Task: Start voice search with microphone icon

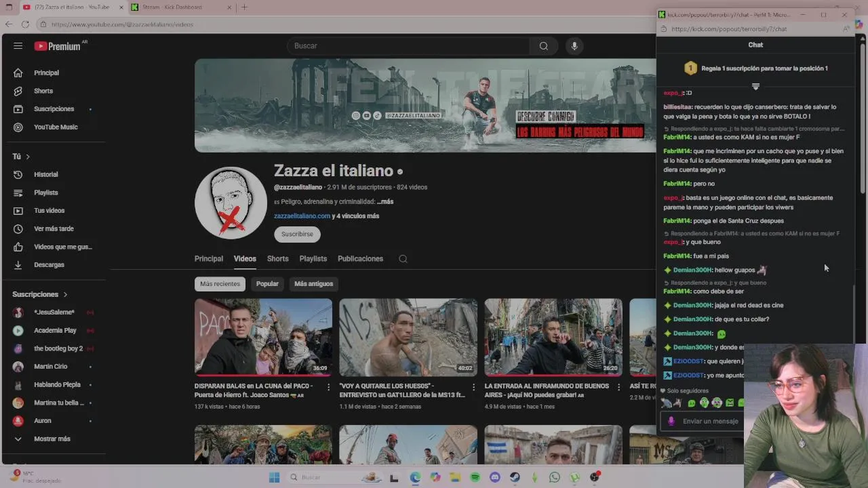Action: pyautogui.click(x=574, y=46)
